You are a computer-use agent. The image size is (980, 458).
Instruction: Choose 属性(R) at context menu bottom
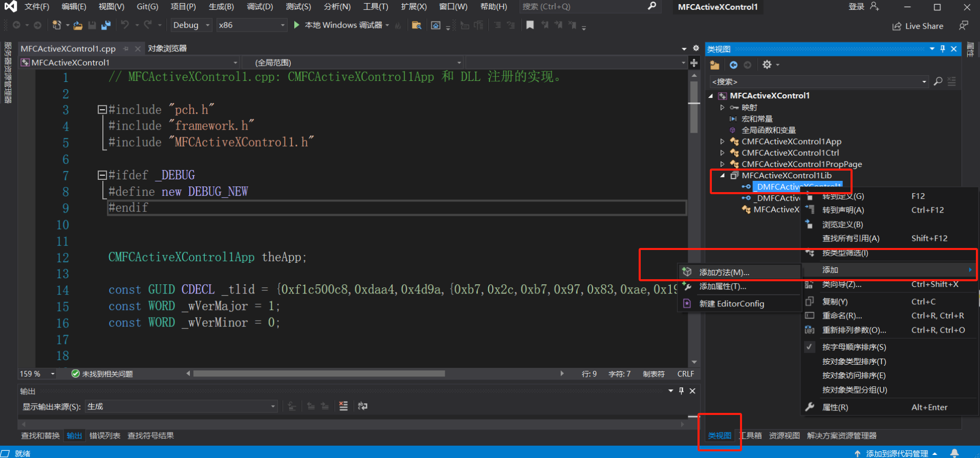pyautogui.click(x=889, y=407)
